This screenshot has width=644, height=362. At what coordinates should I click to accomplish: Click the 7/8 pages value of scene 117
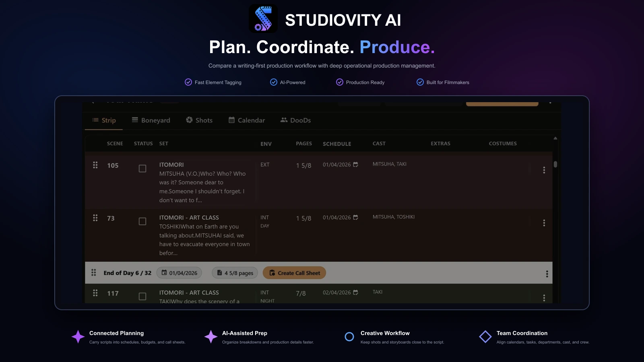pyautogui.click(x=301, y=293)
